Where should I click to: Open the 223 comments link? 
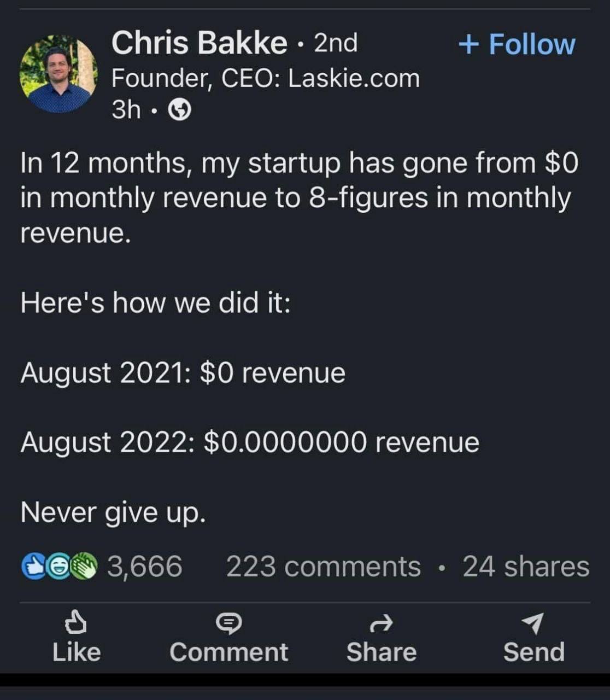pos(323,567)
